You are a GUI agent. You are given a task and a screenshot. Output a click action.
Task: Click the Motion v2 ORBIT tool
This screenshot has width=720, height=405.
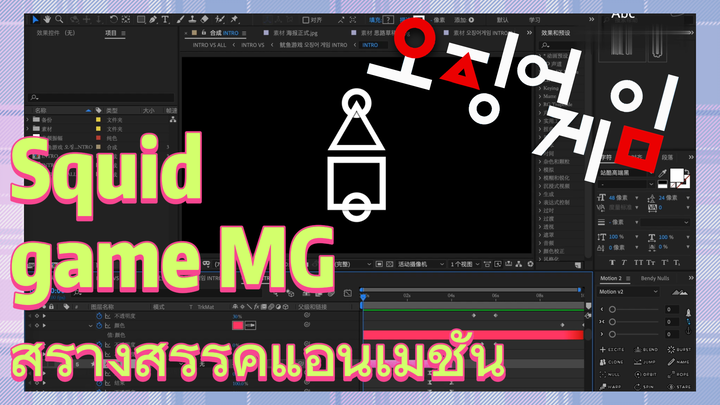point(646,374)
